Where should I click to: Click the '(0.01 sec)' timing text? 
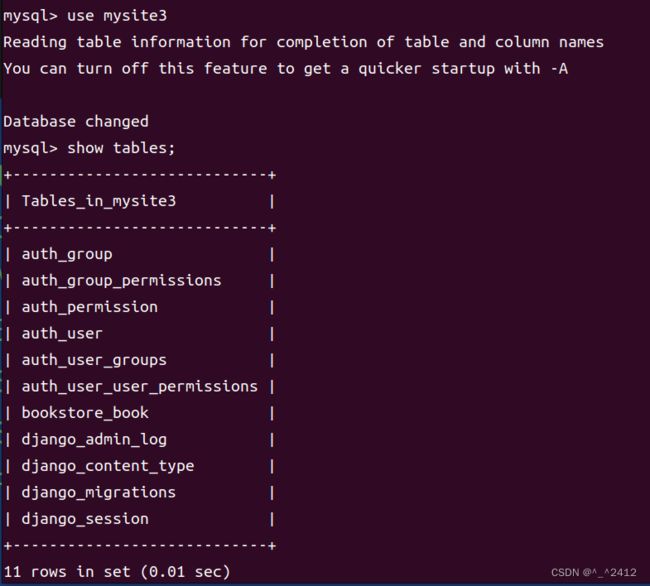[185, 572]
